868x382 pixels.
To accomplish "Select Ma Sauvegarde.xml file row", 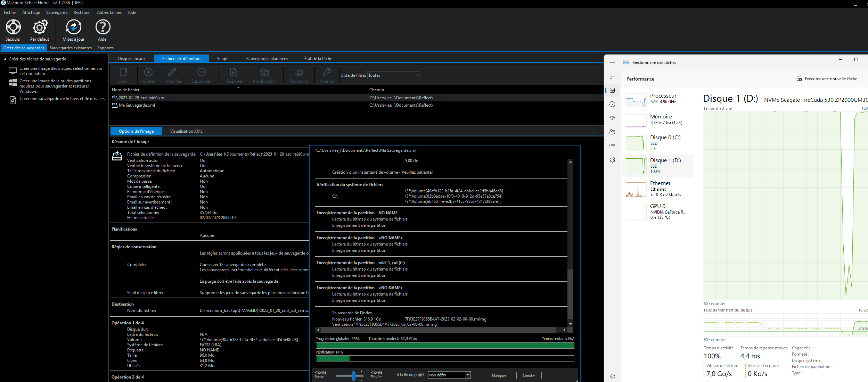I will click(x=137, y=105).
